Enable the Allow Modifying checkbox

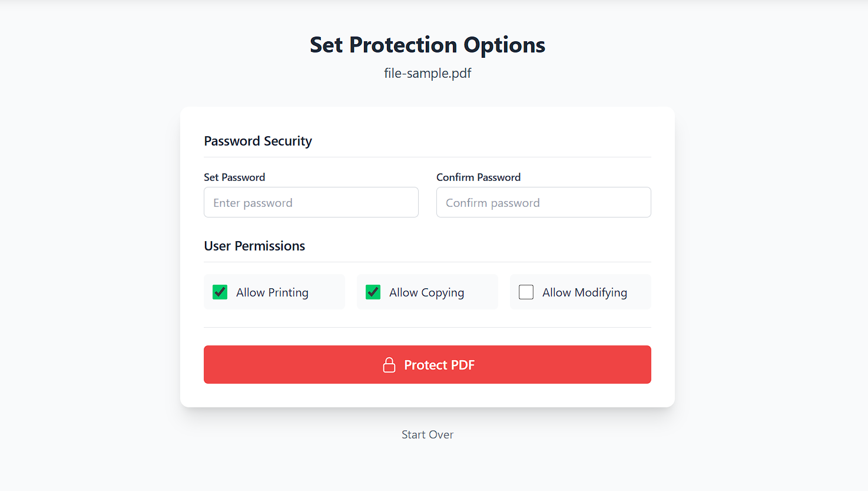pos(526,292)
